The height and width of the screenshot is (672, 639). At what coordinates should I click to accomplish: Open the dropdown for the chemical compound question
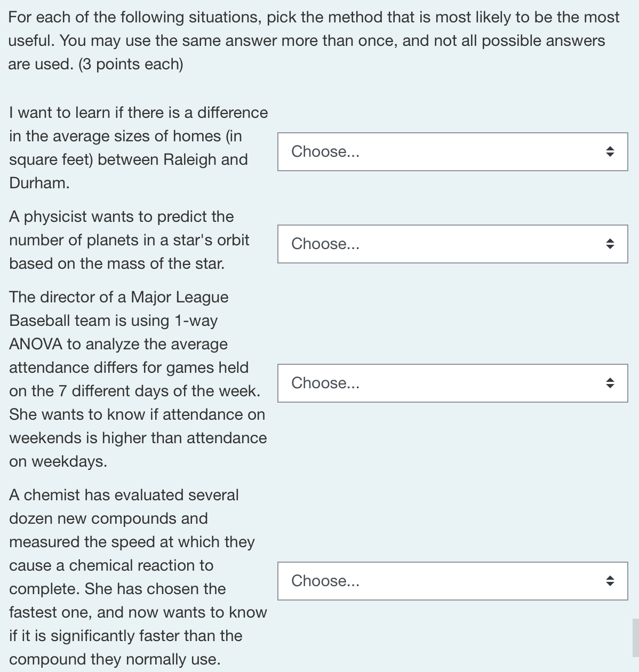[x=452, y=581]
